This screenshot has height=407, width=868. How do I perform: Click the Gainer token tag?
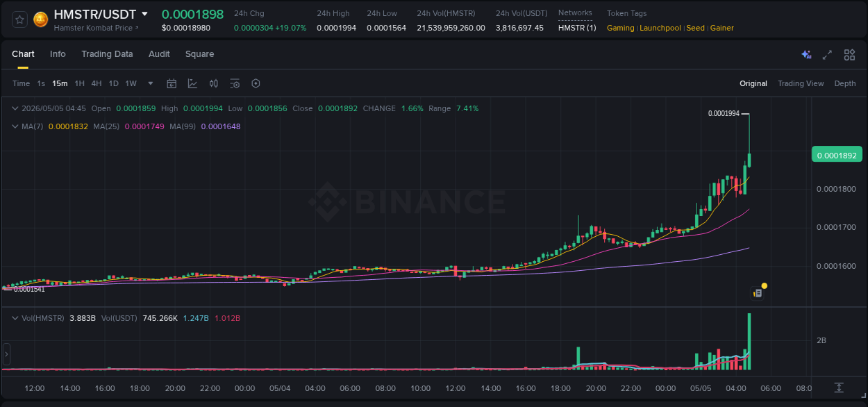coord(722,28)
